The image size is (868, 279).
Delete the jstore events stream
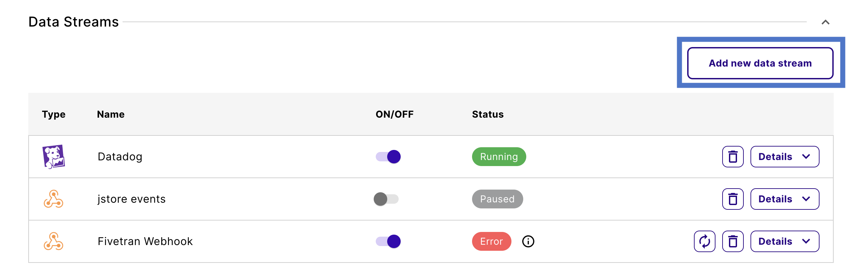733,199
